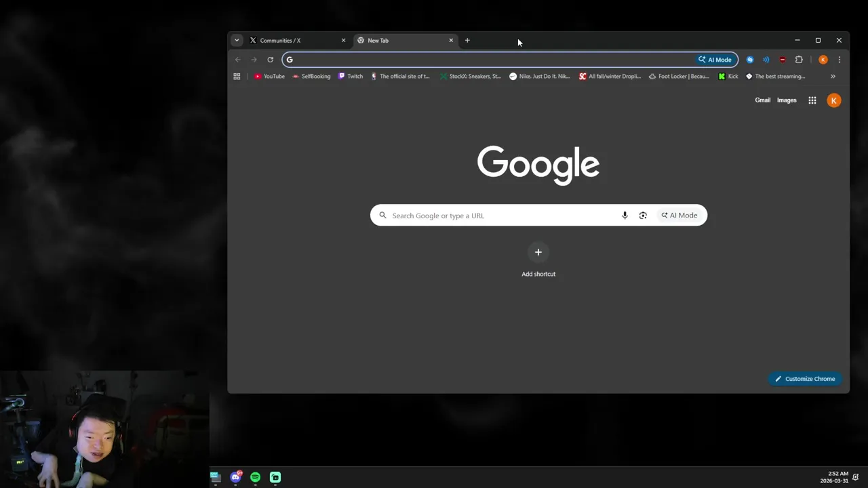Open the Kick bookmark
This screenshot has width=868, height=488.
[x=728, y=77]
